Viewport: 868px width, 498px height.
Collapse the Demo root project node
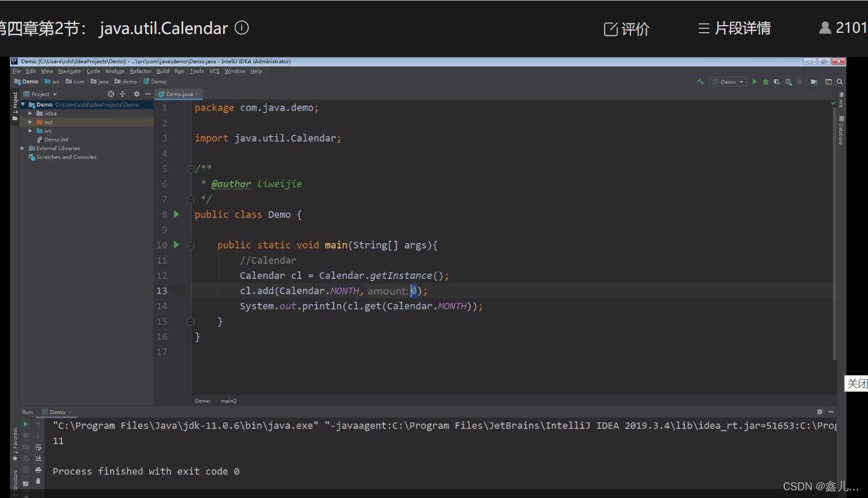click(x=23, y=104)
